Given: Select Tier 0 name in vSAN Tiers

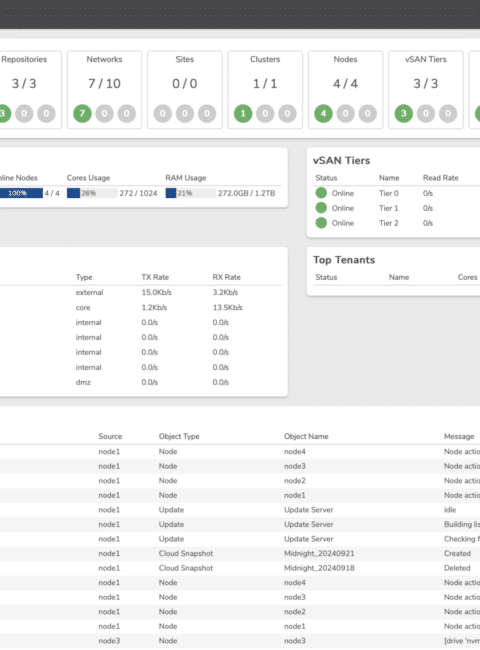Looking at the screenshot, I should (389, 193).
